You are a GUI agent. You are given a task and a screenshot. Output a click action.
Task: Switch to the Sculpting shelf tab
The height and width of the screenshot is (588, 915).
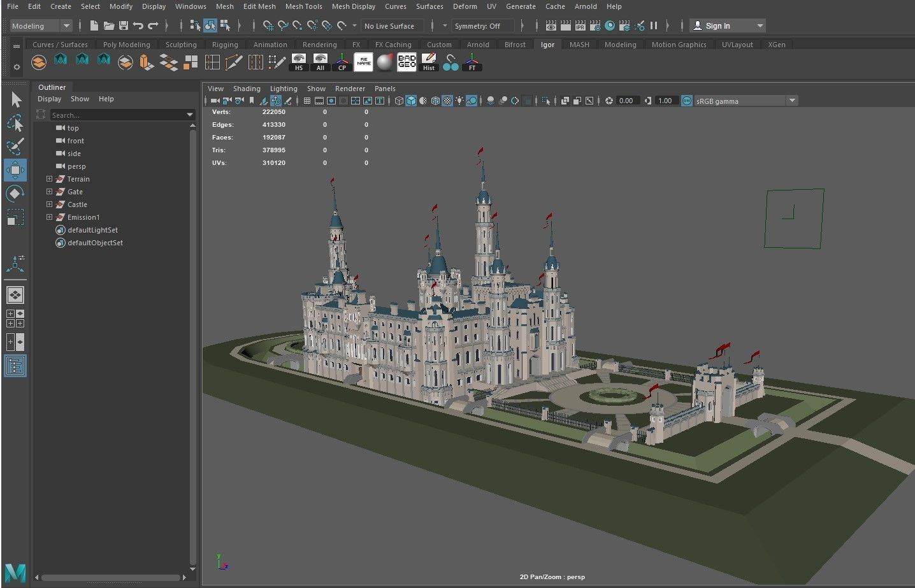click(x=181, y=45)
